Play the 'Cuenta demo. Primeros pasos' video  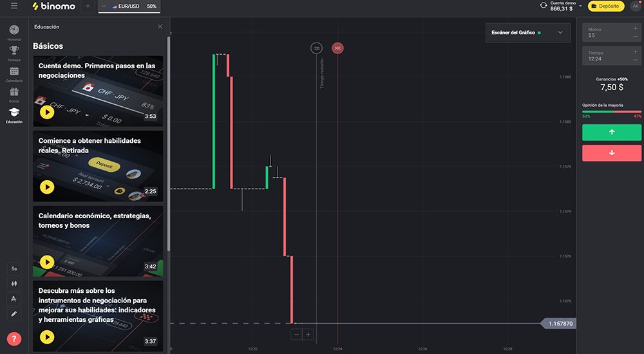tap(47, 113)
